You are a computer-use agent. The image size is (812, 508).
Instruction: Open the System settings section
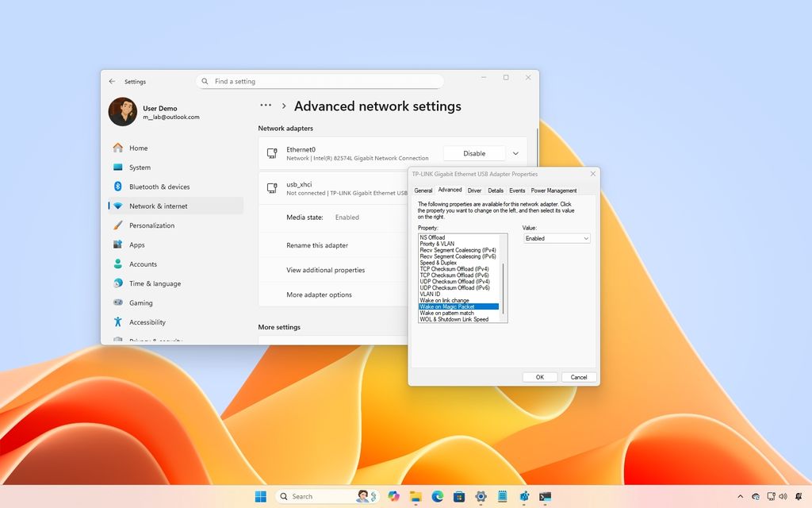coord(140,167)
